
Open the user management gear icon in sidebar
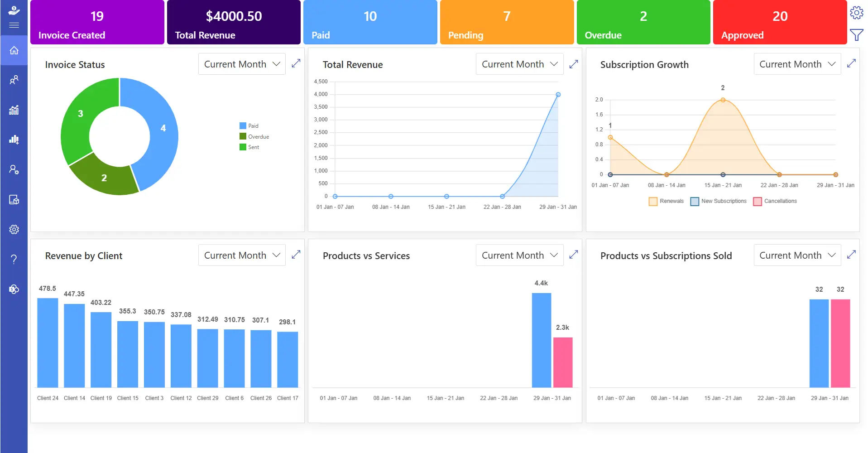[14, 169]
